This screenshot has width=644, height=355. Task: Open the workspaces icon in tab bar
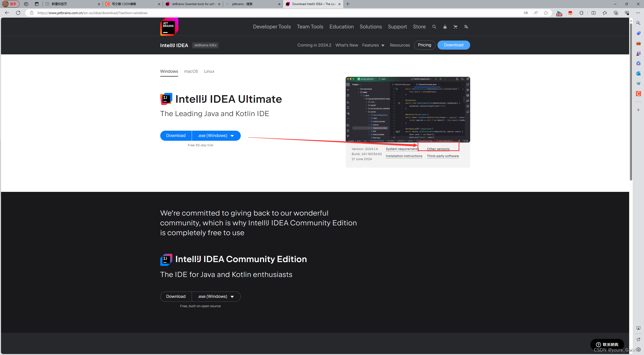26,4
